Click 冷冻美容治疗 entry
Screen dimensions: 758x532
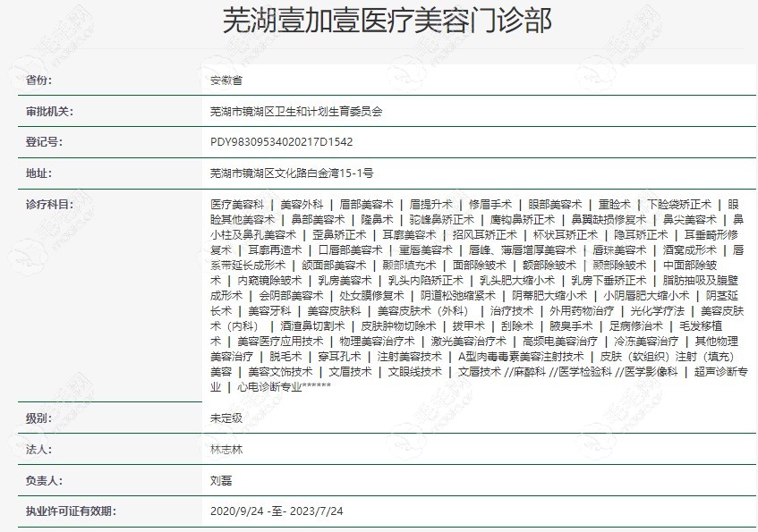[x=646, y=342]
